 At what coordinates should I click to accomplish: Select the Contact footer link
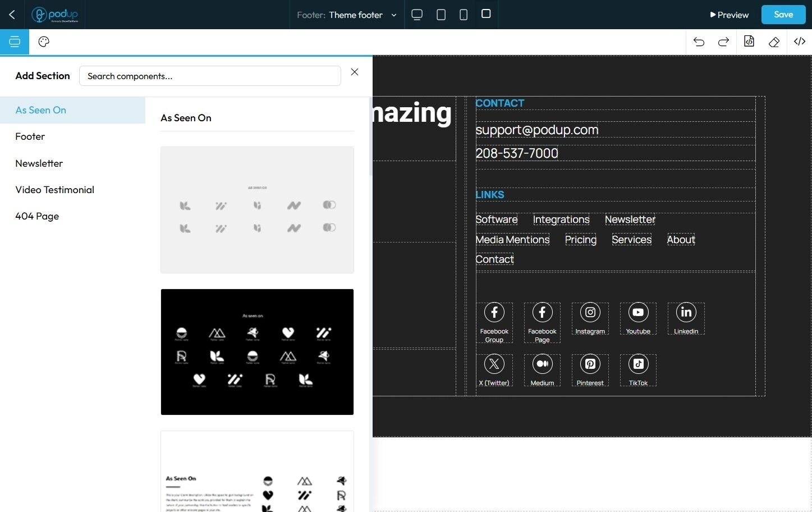(494, 259)
